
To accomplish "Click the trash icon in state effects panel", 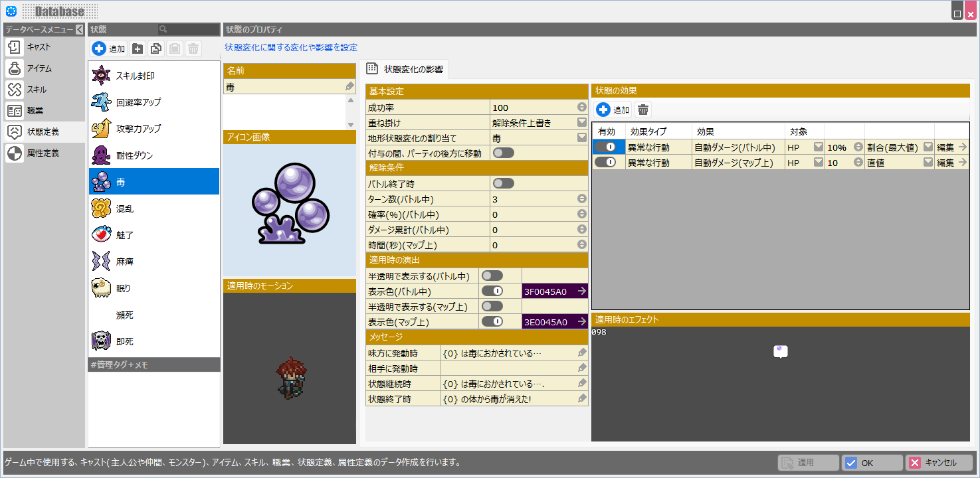I will pyautogui.click(x=643, y=110).
